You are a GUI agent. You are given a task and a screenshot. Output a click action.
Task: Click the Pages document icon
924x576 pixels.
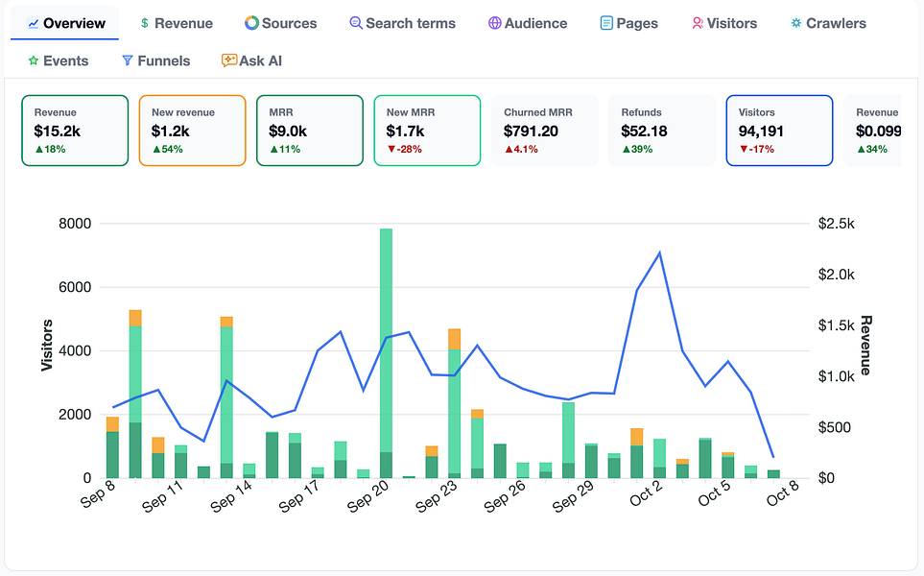606,23
